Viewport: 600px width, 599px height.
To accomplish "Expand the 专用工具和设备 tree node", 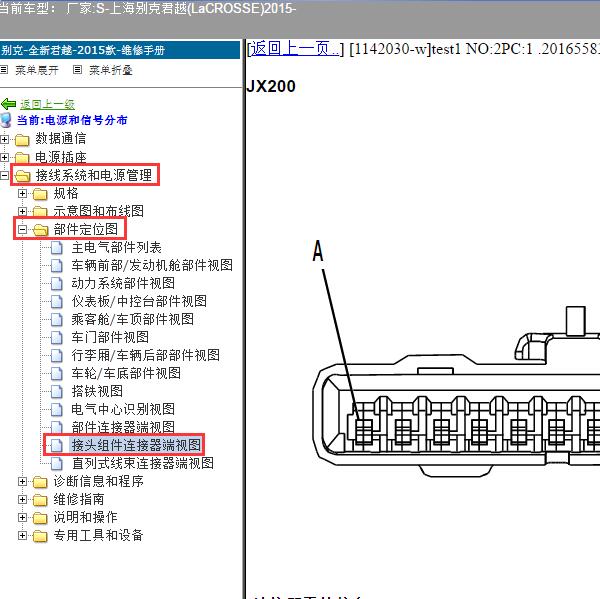I will [x=22, y=535].
